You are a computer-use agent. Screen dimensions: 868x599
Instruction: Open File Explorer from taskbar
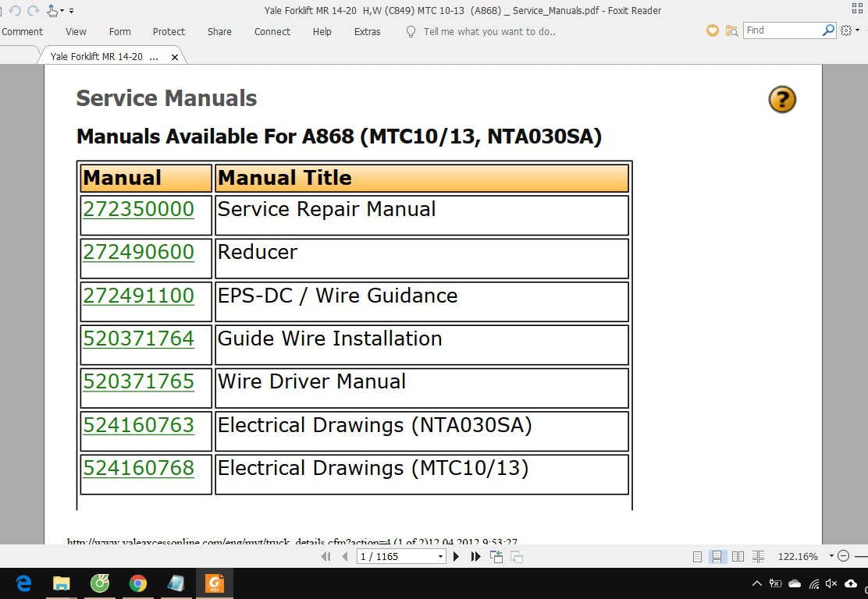pos(62,583)
